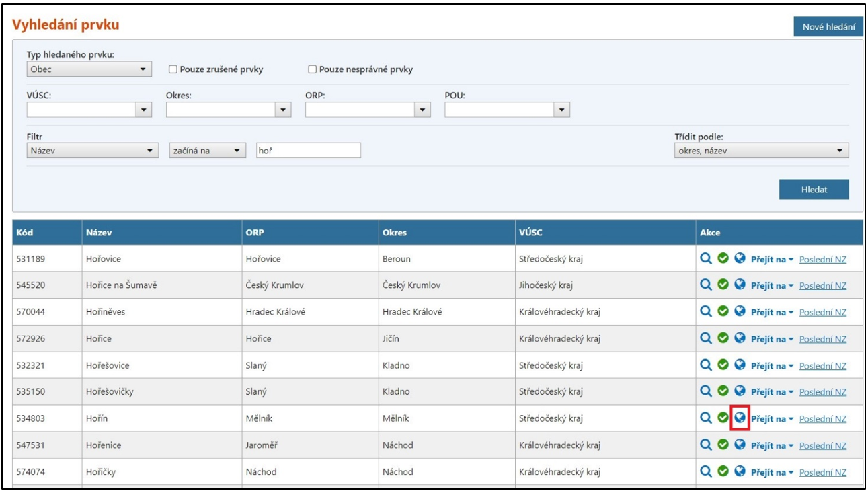Viewport: 868px width, 491px height.
Task: Open the 'Třídit podle' sort dropdown
Action: 761,151
